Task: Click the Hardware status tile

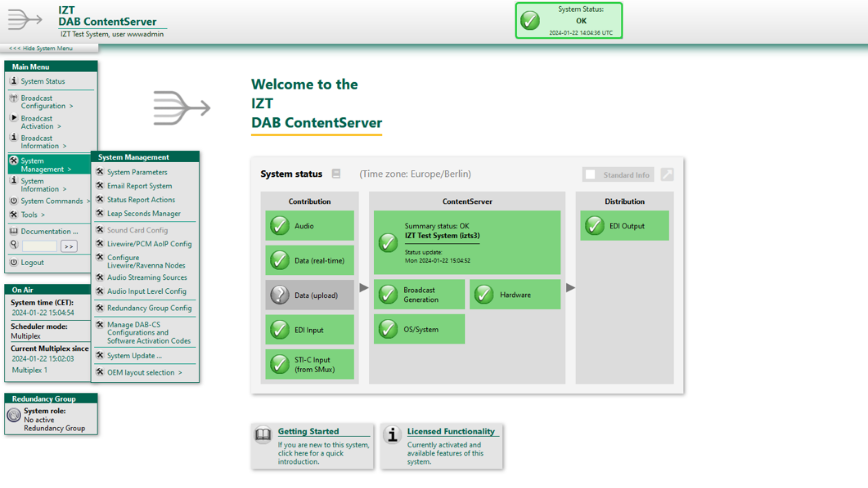Action: click(x=515, y=294)
